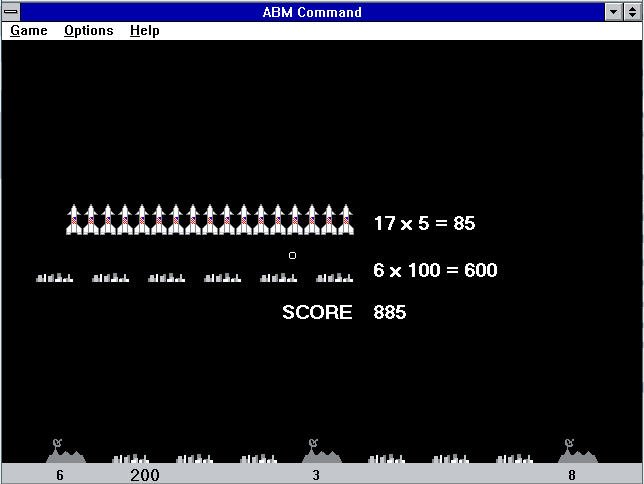644x484 pixels.
Task: Minimize the ABM Command window
Action: pyautogui.click(x=614, y=12)
